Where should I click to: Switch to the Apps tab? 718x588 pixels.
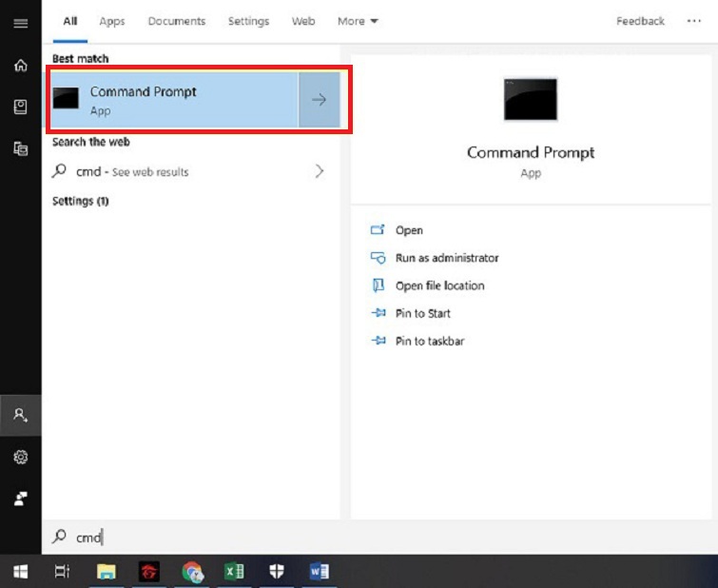click(x=112, y=21)
